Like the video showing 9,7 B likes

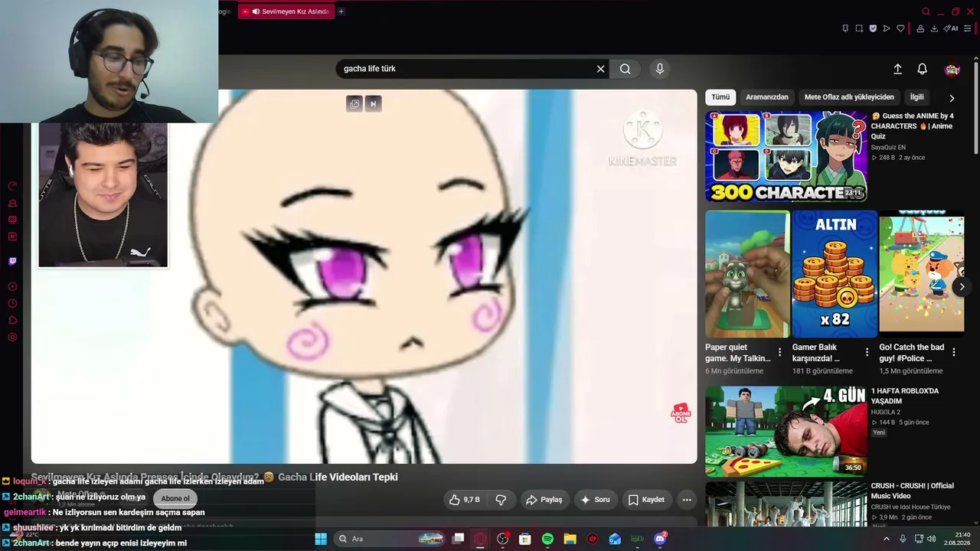tap(464, 500)
